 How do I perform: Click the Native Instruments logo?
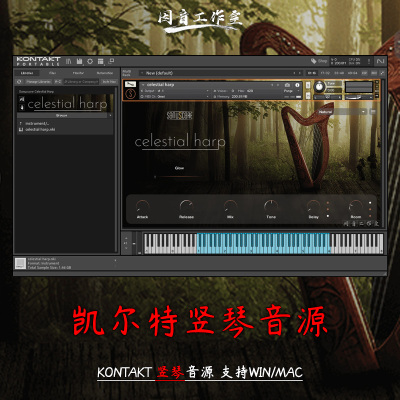point(381,61)
